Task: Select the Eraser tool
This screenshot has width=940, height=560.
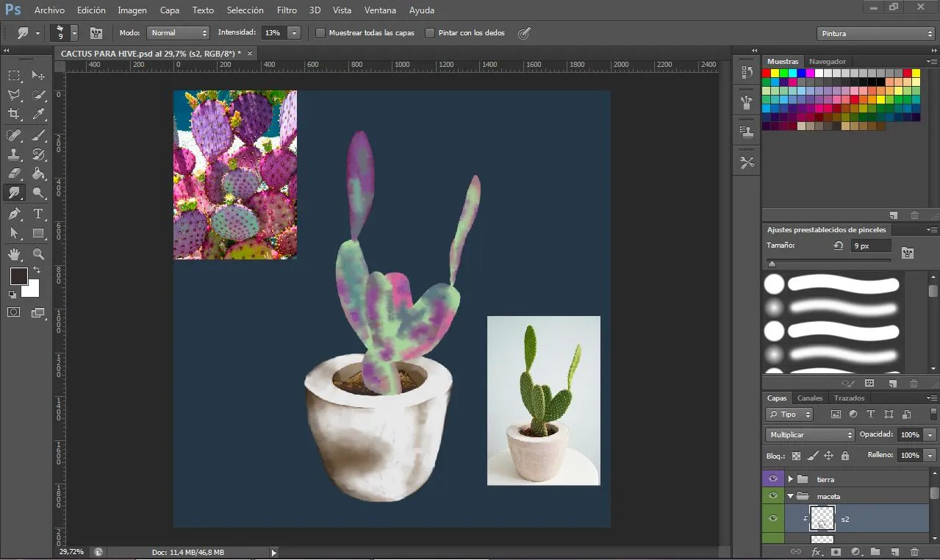Action: click(14, 173)
